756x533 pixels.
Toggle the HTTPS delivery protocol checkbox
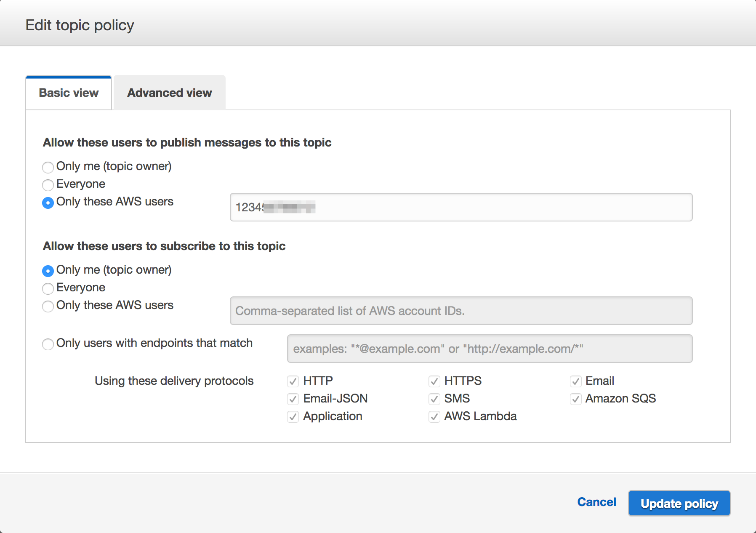coord(434,381)
